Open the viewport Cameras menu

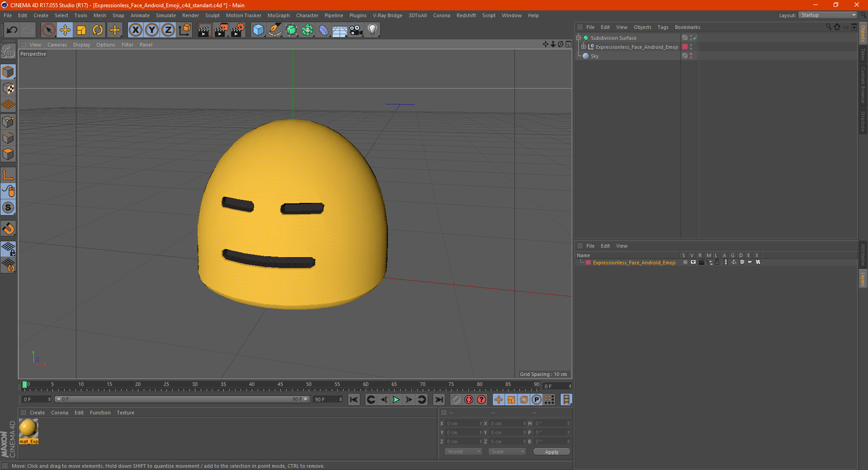57,45
